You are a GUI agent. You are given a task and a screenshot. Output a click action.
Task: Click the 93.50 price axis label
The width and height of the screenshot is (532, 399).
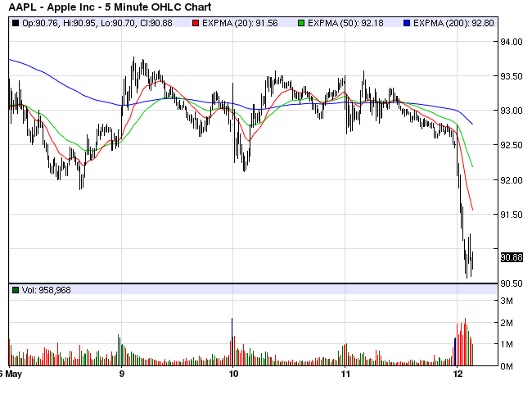[512, 76]
